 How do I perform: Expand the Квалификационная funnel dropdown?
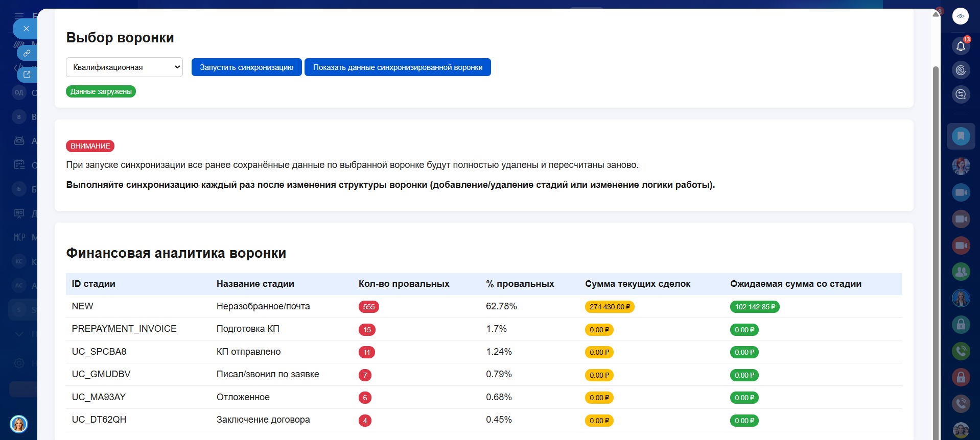(x=124, y=67)
